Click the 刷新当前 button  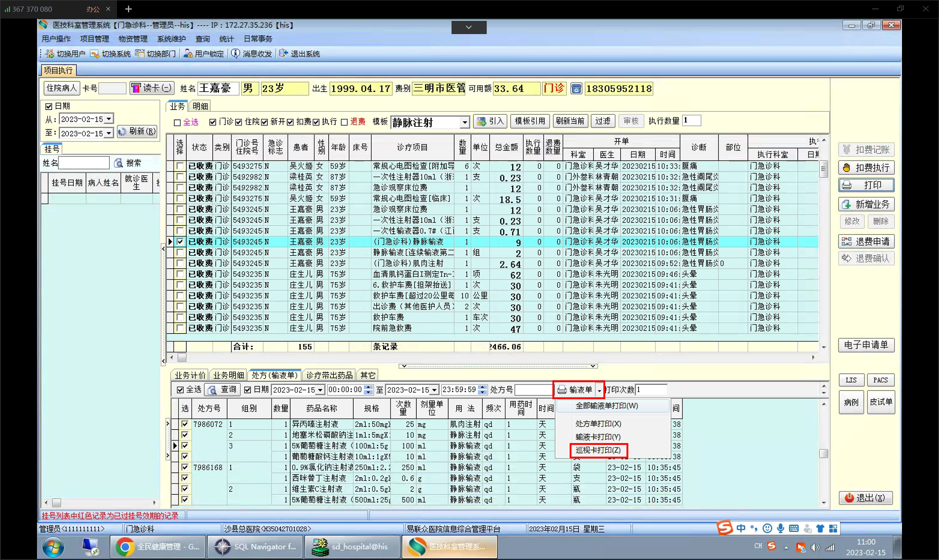(570, 121)
